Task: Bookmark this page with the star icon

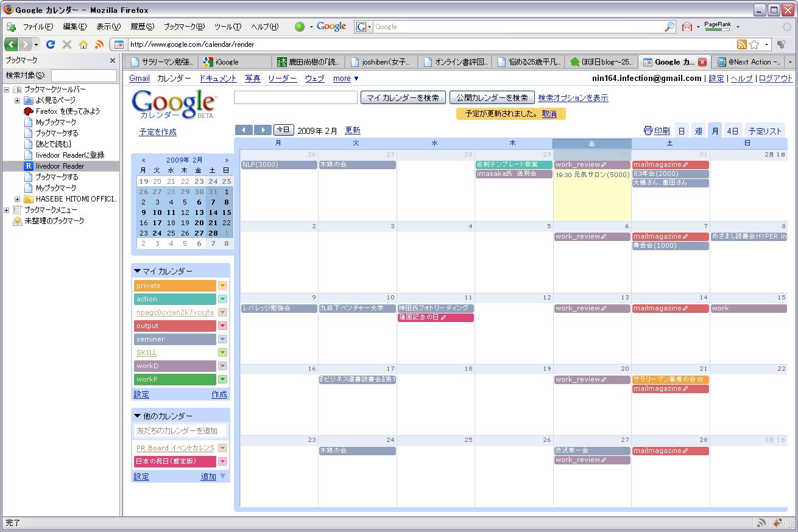Action: tap(754, 44)
